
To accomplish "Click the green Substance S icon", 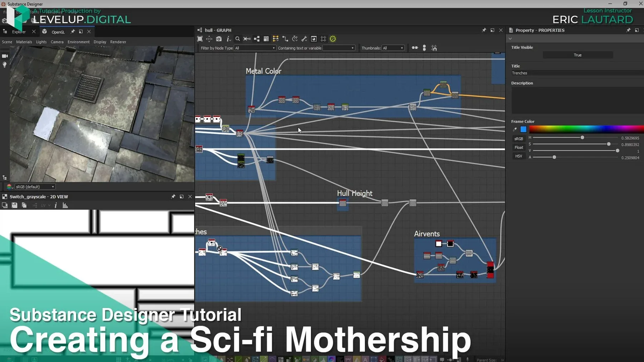I will 333,39.
